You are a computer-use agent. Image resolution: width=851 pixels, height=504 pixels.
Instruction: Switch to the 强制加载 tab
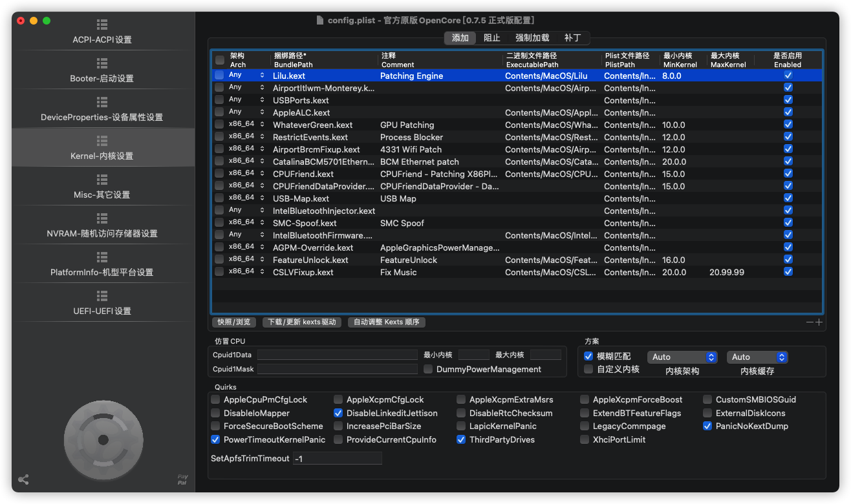(532, 37)
